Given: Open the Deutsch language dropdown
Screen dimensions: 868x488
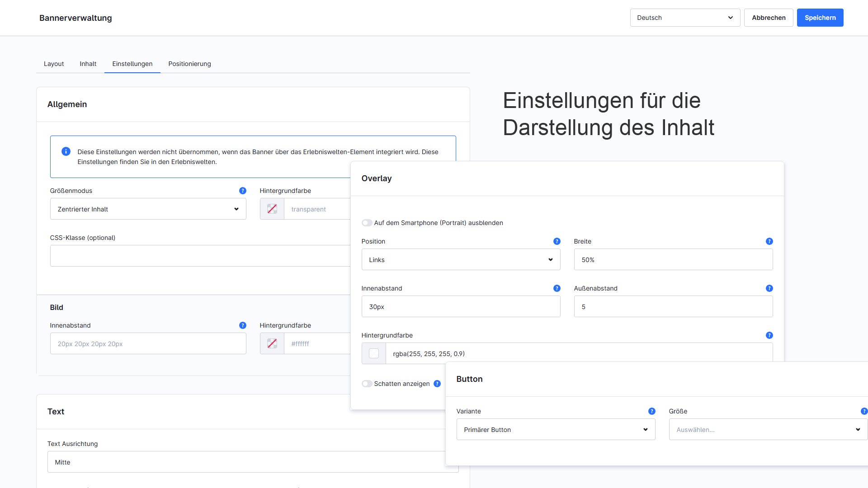Looking at the screenshot, I should [x=685, y=18].
